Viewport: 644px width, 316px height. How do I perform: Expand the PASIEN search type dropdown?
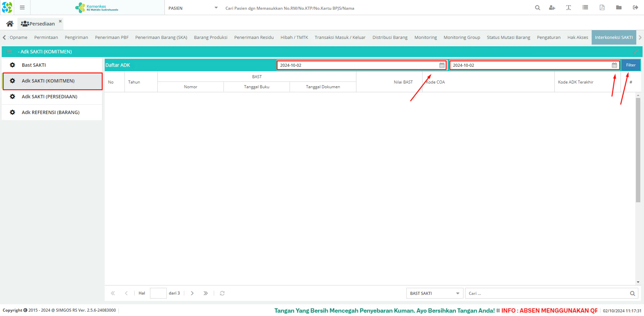(x=216, y=8)
